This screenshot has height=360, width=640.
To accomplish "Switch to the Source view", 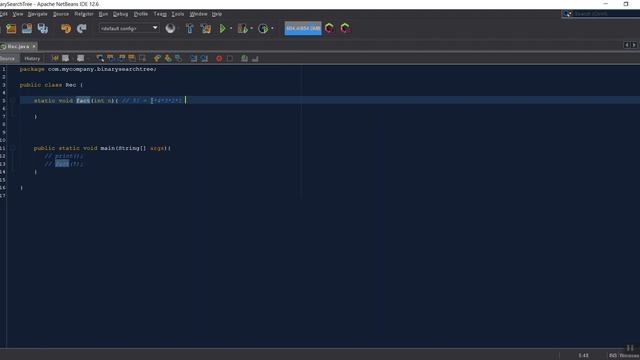I will tap(7, 59).
